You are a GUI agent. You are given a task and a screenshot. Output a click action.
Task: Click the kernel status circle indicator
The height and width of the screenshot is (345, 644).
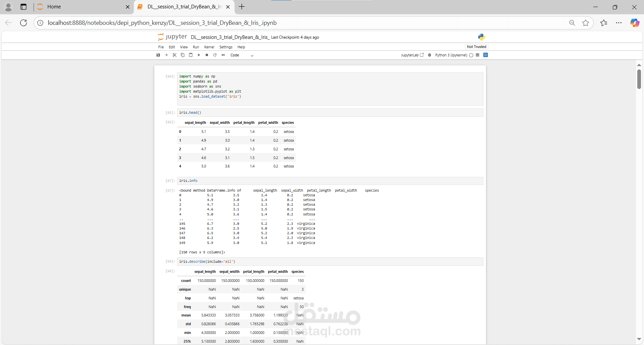click(x=471, y=55)
